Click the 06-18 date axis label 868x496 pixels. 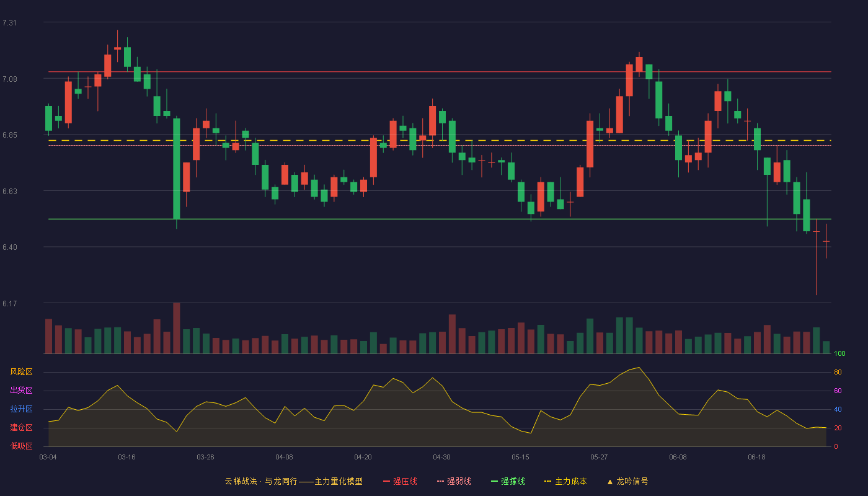click(x=756, y=457)
